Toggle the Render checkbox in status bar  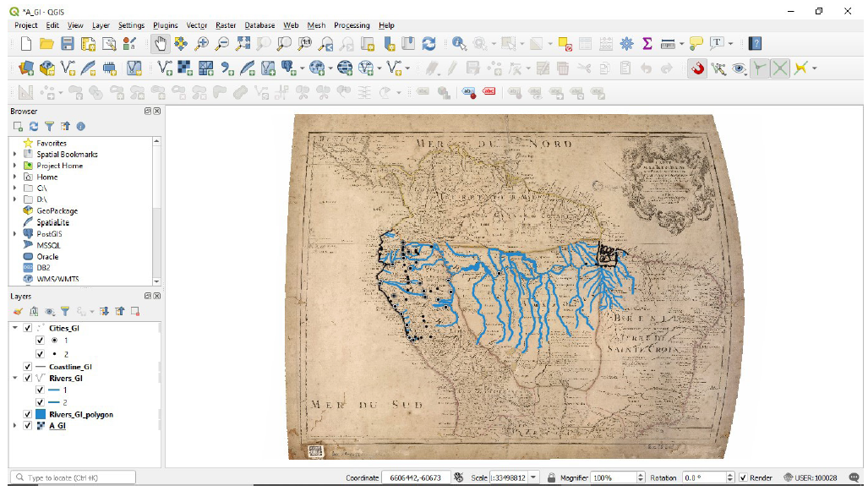[x=743, y=478]
